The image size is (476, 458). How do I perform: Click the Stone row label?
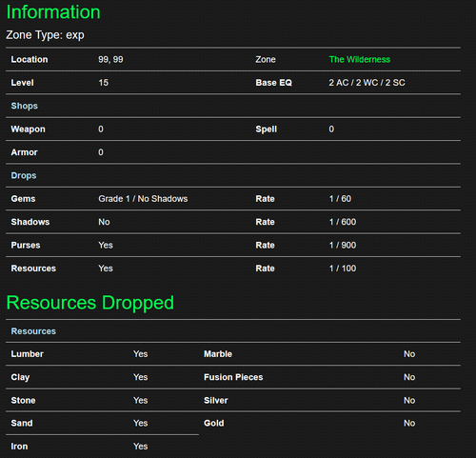(x=23, y=400)
